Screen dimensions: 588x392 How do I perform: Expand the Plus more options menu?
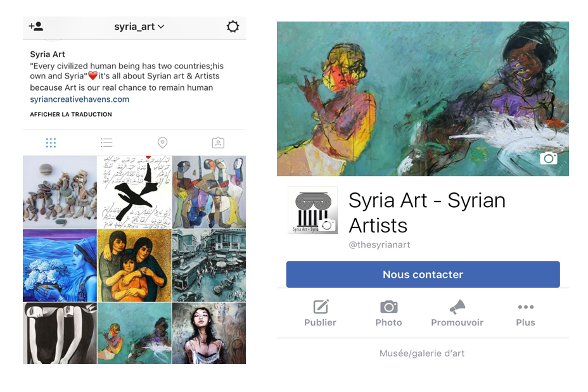[525, 308]
